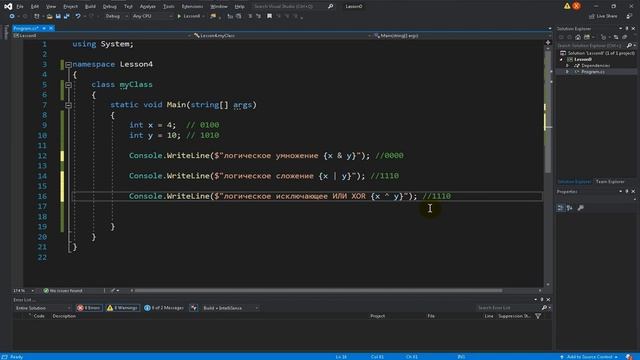Open the Help menu
Screen dimensions: 640x360
(x=240, y=7)
